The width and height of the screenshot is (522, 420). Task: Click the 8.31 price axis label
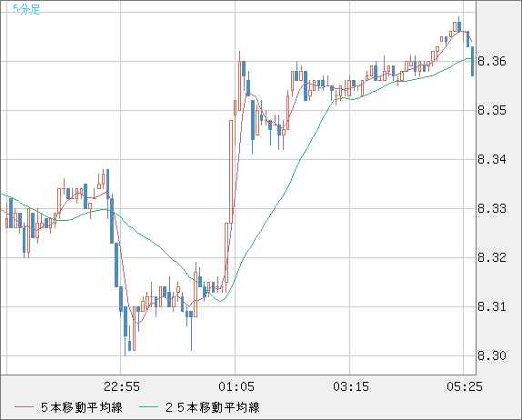[492, 306]
